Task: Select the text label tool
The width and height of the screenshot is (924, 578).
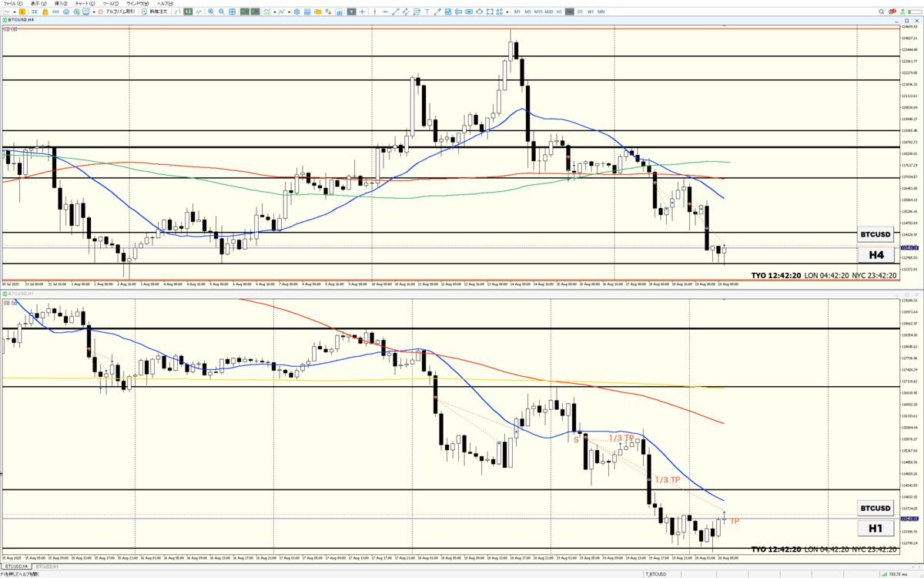Action: (x=427, y=12)
